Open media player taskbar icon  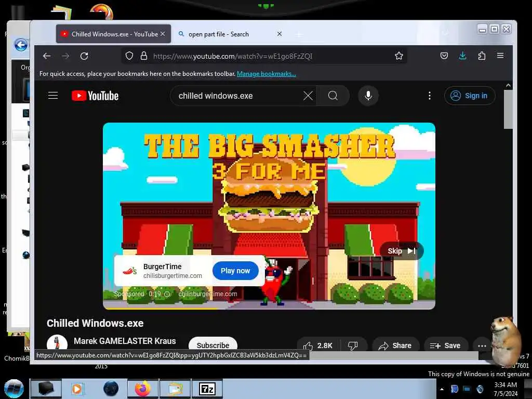(x=77, y=389)
